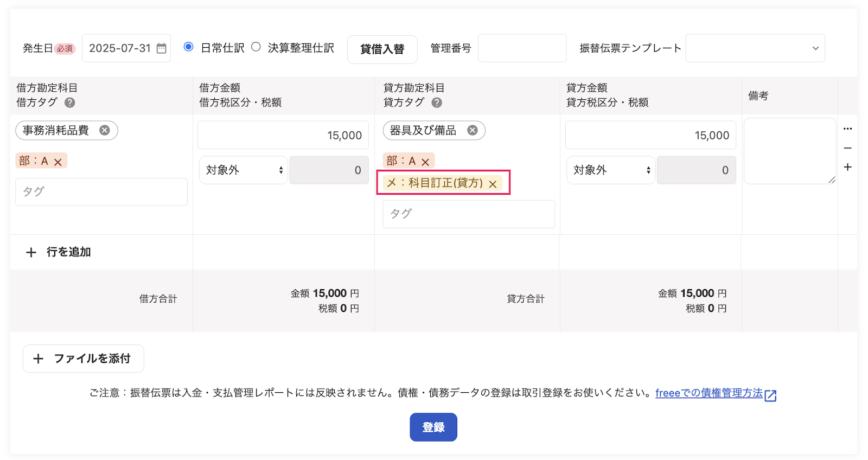Image resolution: width=868 pixels, height=460 pixels.
Task: Click the debit tax amount field
Action: pos(329,170)
